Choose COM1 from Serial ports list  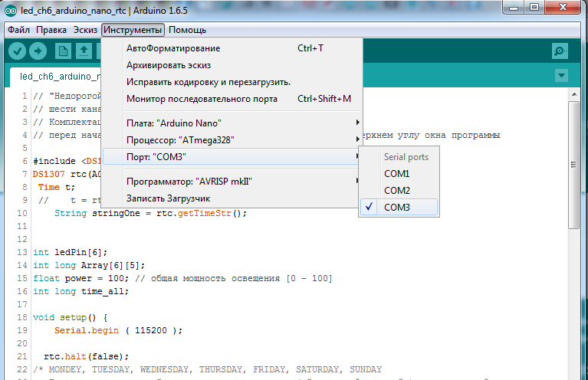[397, 174]
